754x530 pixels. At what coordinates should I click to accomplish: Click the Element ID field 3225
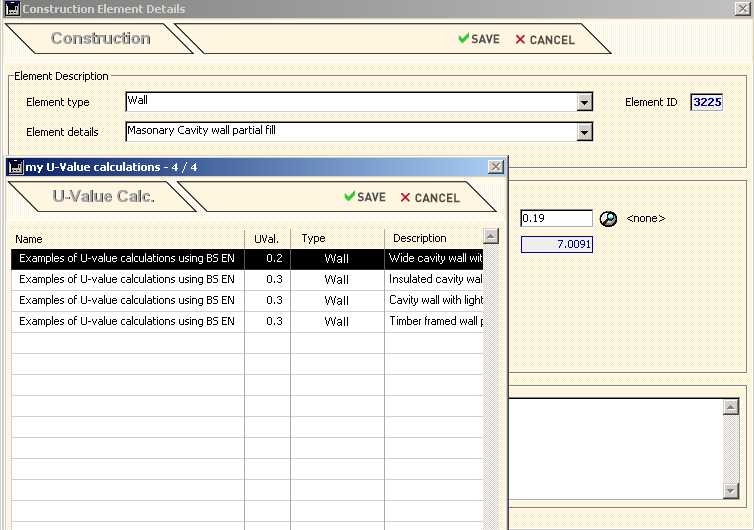pyautogui.click(x=706, y=102)
